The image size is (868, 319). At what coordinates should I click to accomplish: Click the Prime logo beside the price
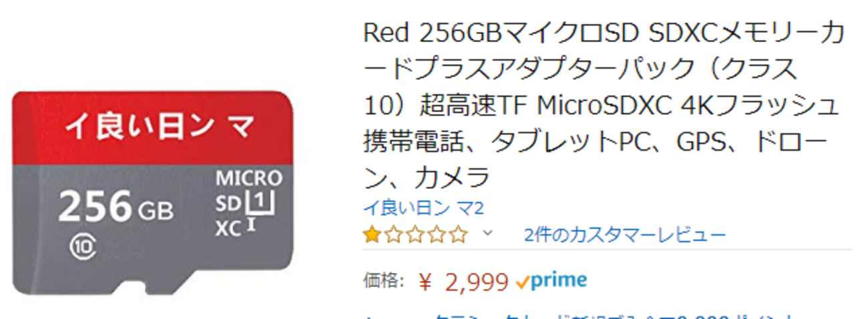pos(552,281)
